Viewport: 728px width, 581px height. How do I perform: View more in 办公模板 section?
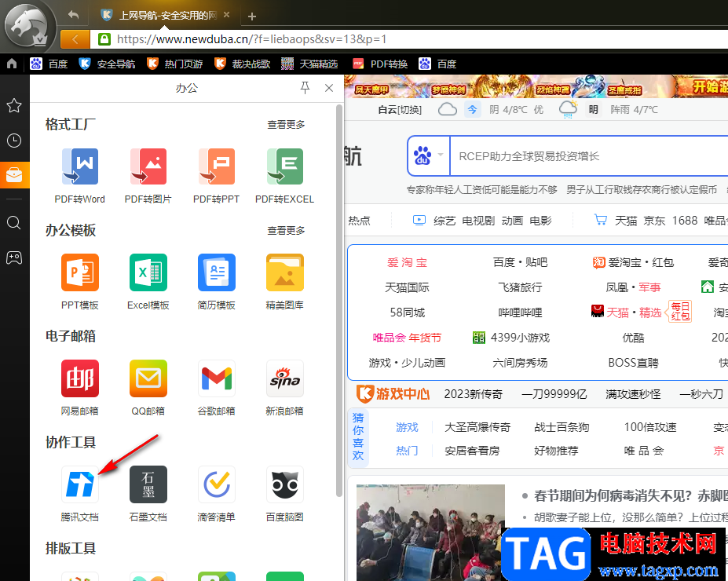[x=286, y=230]
